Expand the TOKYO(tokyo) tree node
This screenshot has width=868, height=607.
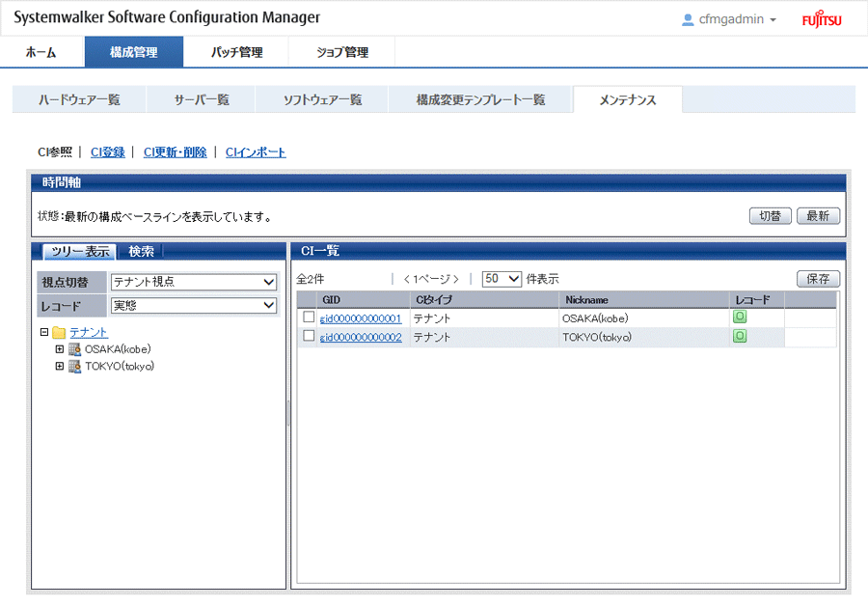59,367
